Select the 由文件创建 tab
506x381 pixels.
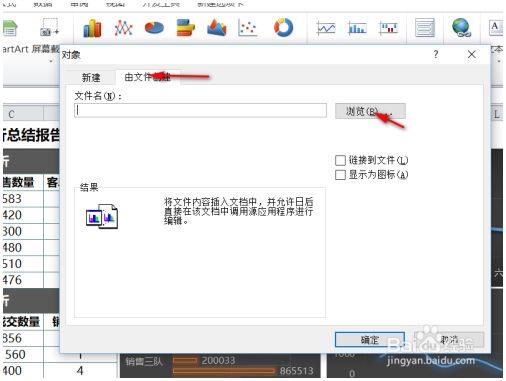click(x=148, y=77)
